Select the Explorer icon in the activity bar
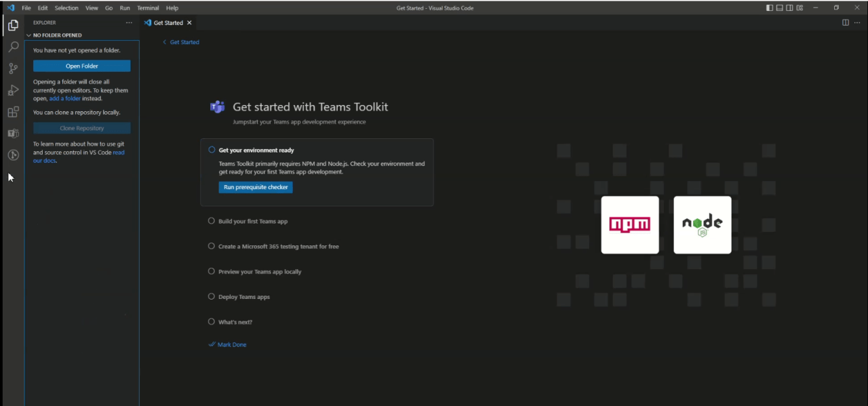868x406 pixels. (12, 24)
